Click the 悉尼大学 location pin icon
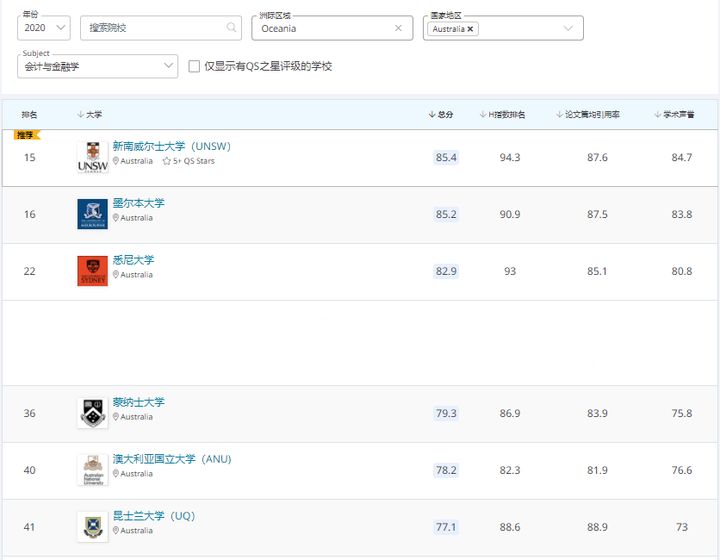This screenshot has height=560, width=720. [116, 275]
